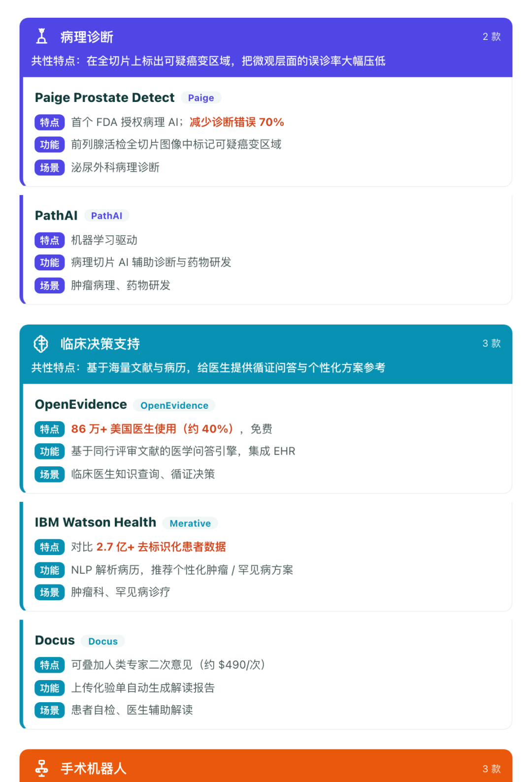Click the text "肿瘤科、罕见病诊疗"
Image resolution: width=532 pixels, height=782 pixels.
click(x=121, y=592)
